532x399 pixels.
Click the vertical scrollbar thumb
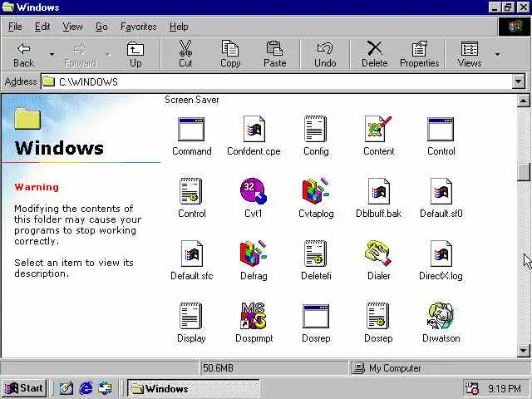(523, 172)
